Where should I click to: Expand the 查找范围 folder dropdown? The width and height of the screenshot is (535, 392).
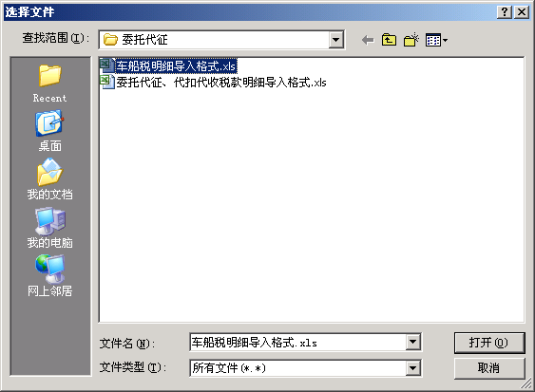[x=336, y=40]
